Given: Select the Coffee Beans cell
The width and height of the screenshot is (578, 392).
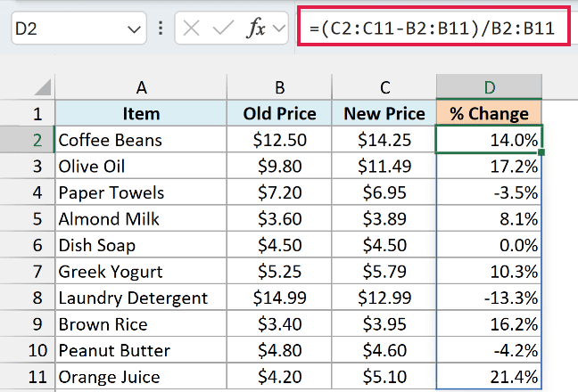Looking at the screenshot, I should 141,140.
